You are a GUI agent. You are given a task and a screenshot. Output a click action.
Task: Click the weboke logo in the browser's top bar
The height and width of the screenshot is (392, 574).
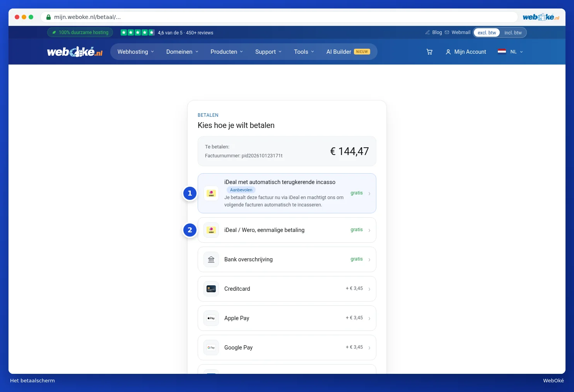(541, 17)
